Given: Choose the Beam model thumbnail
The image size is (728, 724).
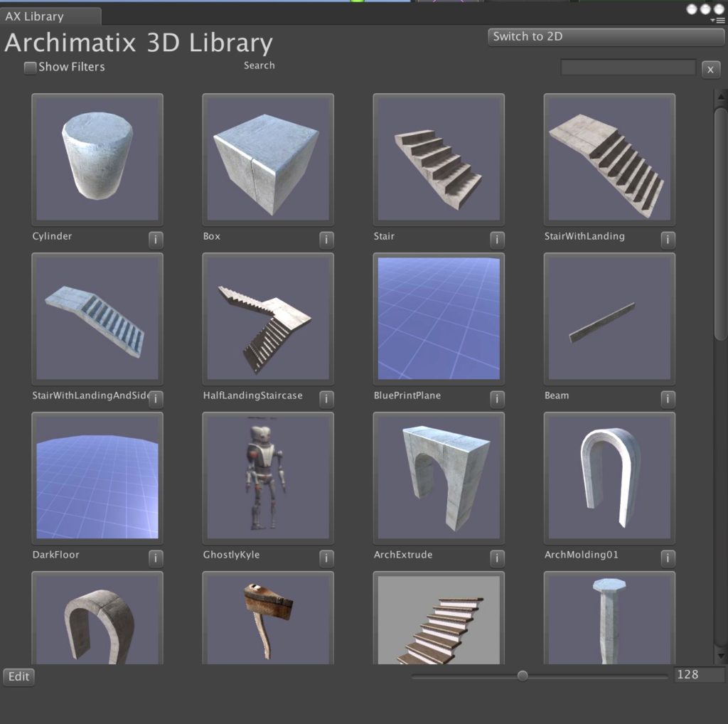Looking at the screenshot, I should pyautogui.click(x=609, y=318).
